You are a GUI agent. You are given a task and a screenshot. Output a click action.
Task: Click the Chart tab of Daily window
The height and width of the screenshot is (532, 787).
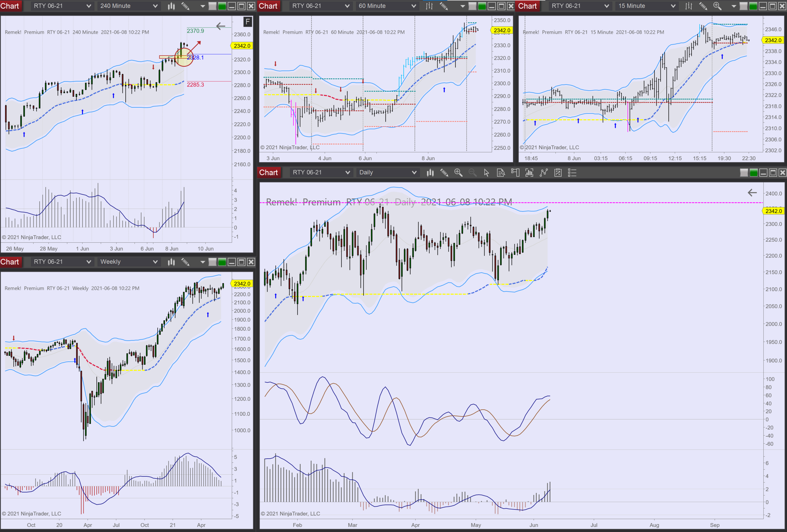(268, 173)
